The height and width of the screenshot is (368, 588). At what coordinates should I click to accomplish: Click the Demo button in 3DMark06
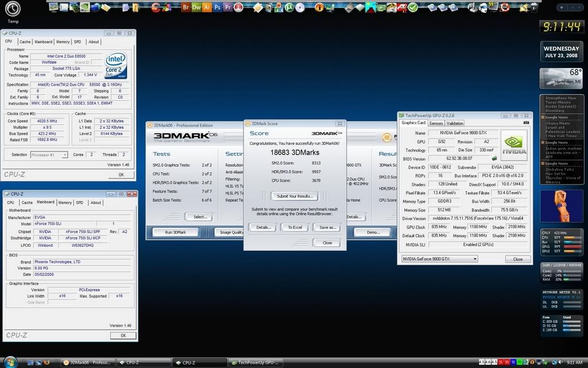(x=373, y=232)
